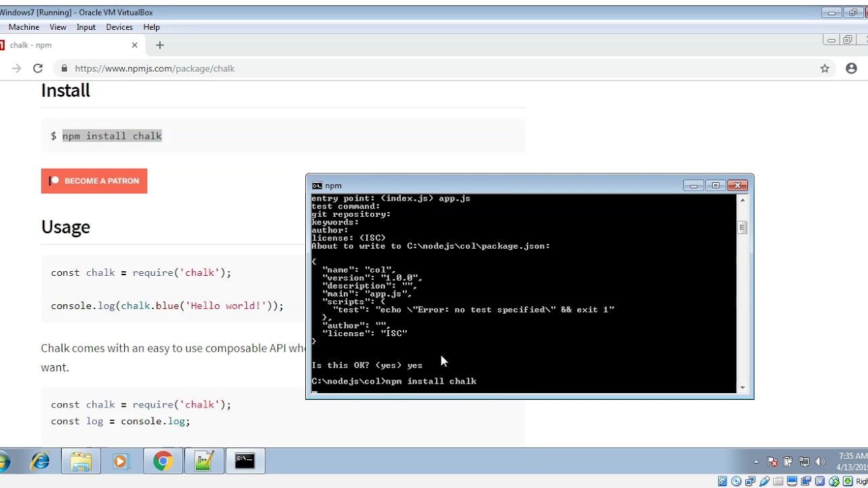
Task: Open Notepad++ from the taskbar
Action: coord(203,462)
